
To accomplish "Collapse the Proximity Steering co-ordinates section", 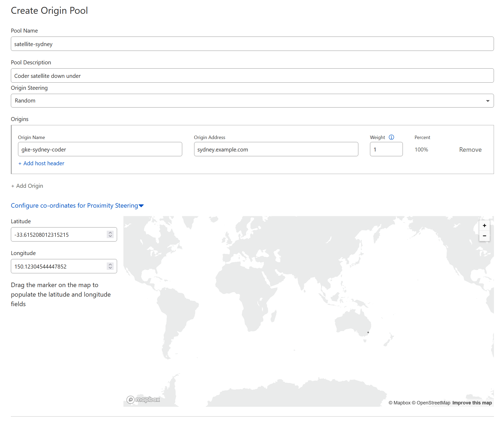I will (77, 206).
